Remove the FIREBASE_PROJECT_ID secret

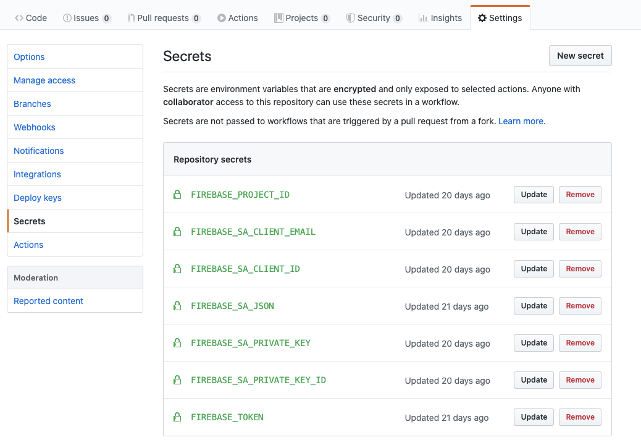pos(580,195)
